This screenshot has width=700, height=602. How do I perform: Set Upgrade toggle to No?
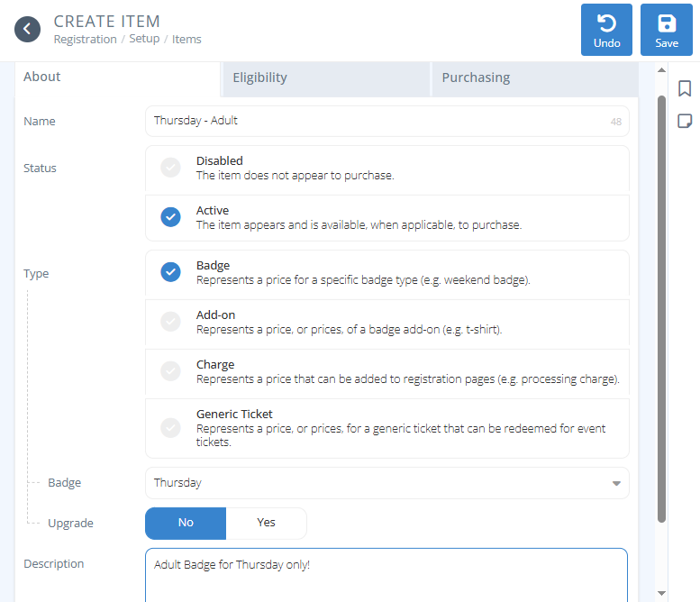point(186,523)
